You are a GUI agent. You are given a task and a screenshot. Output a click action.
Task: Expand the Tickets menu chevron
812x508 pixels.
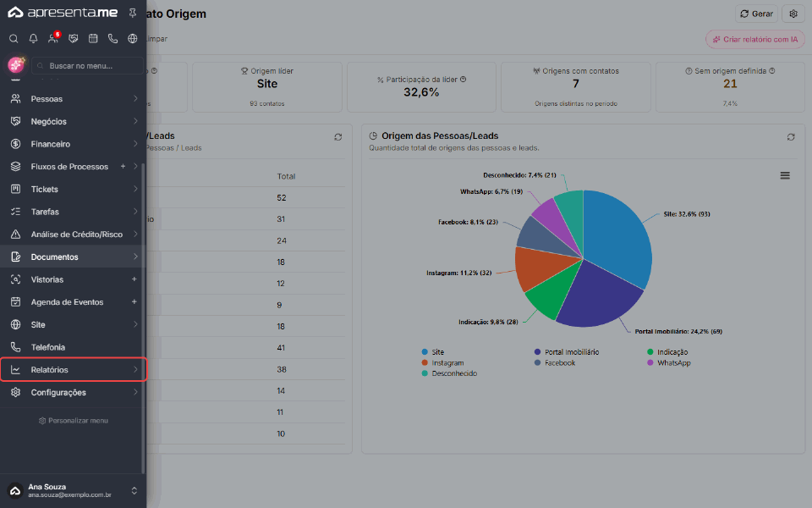click(x=135, y=189)
